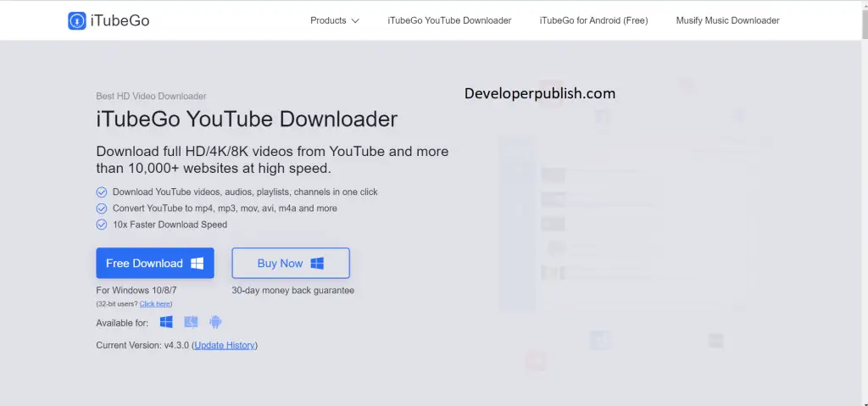This screenshot has height=406, width=868.
Task: Select the Android platform icon
Action: [x=215, y=322]
